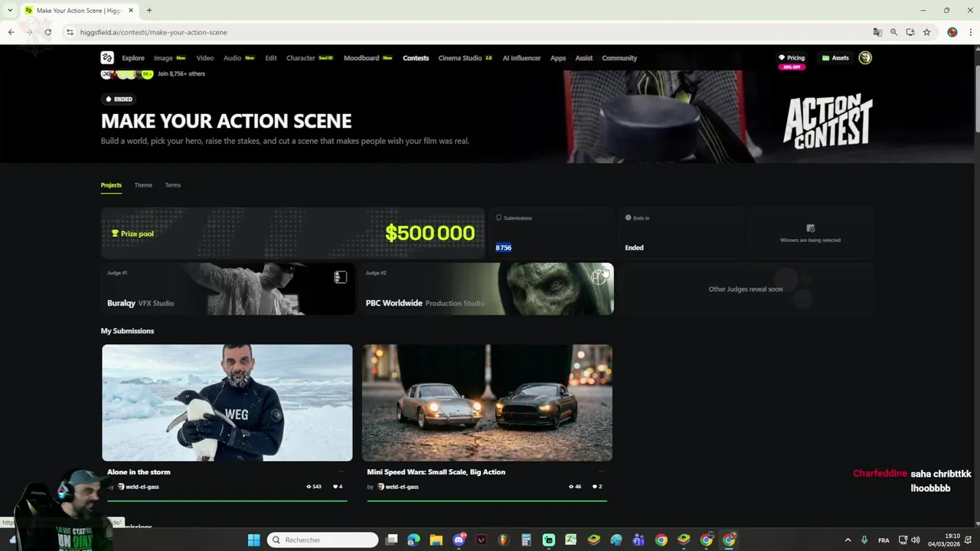Click 'Mini Speed Wars: Small Scale, Big Action' title

pos(436,472)
